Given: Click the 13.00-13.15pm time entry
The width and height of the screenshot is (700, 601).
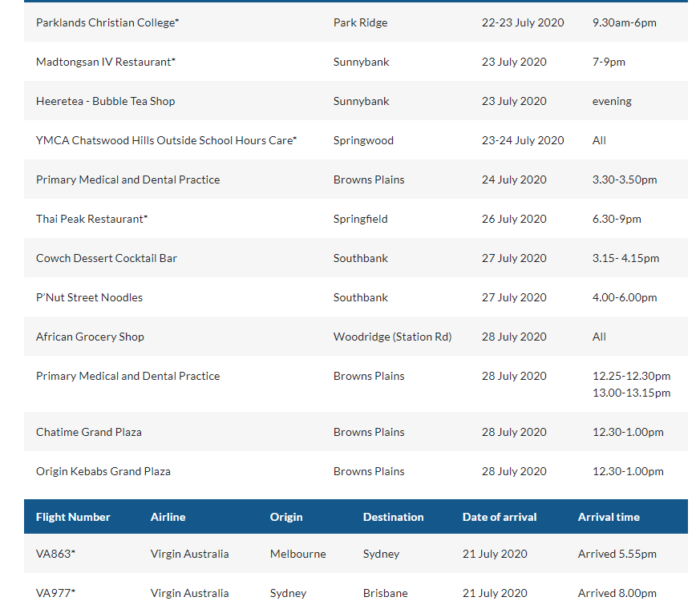Looking at the screenshot, I should coord(631,393).
